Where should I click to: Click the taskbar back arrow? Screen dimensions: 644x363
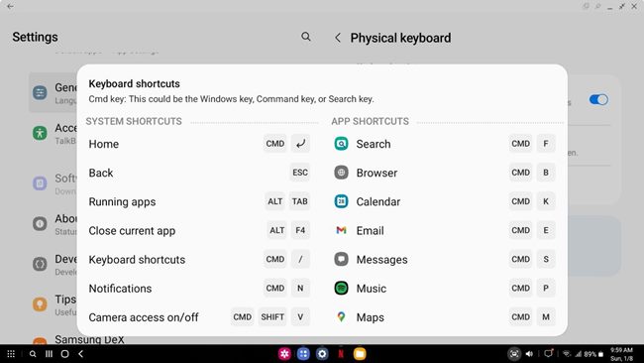(81, 354)
